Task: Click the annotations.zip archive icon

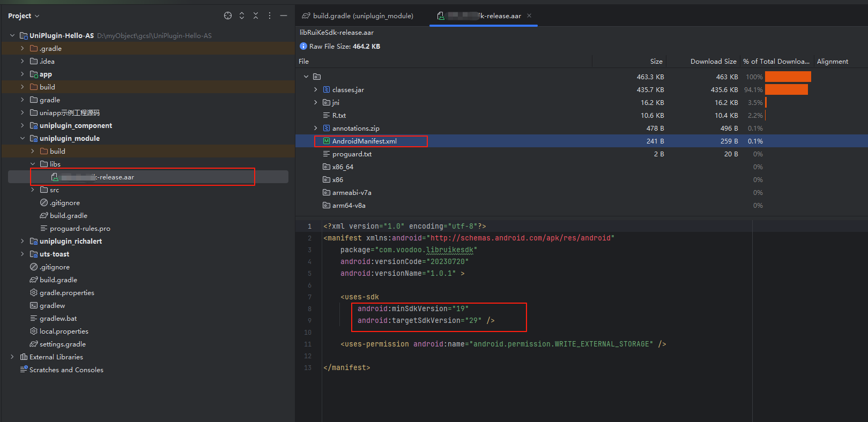Action: 327,128
